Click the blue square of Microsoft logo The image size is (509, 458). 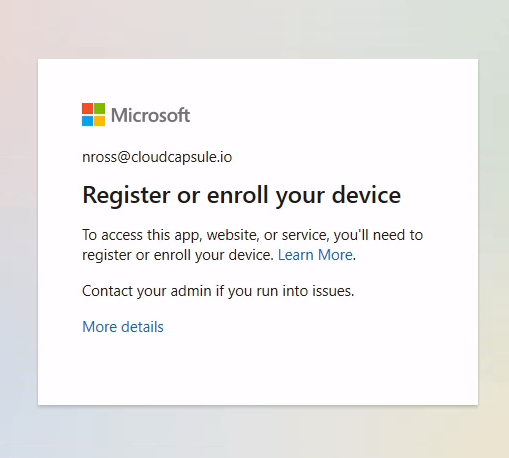pos(87,121)
